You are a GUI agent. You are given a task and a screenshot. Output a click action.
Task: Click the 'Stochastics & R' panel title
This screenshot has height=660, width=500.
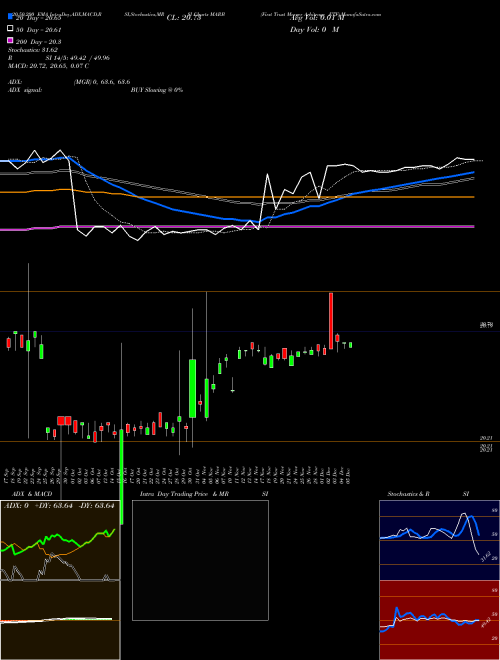409,494
